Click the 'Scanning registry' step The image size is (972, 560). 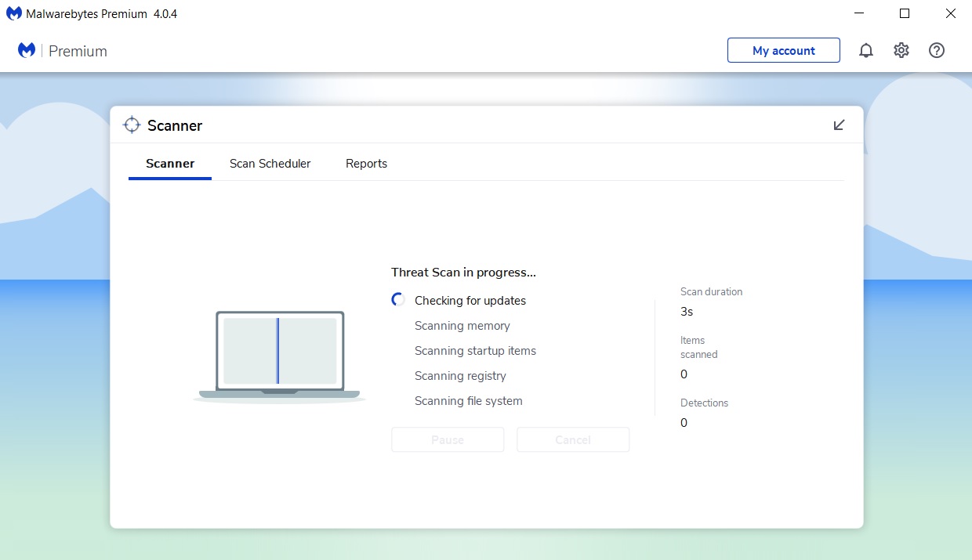point(461,376)
